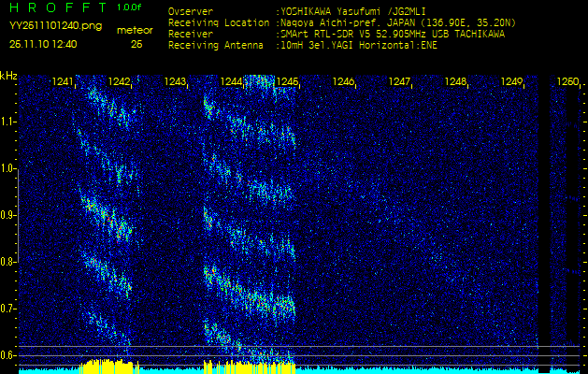Click the 12:40 date and time stamp

tap(43, 44)
